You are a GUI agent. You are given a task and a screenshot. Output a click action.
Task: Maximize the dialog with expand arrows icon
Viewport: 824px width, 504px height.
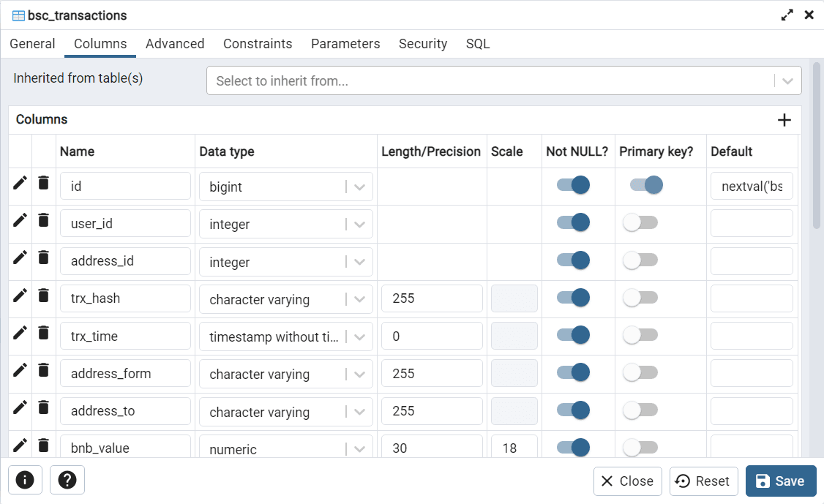[787, 15]
